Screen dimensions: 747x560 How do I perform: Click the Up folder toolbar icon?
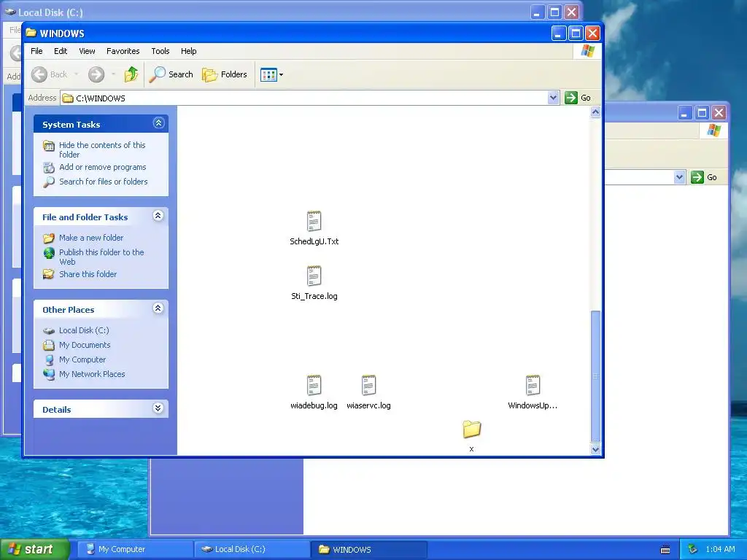[131, 74]
